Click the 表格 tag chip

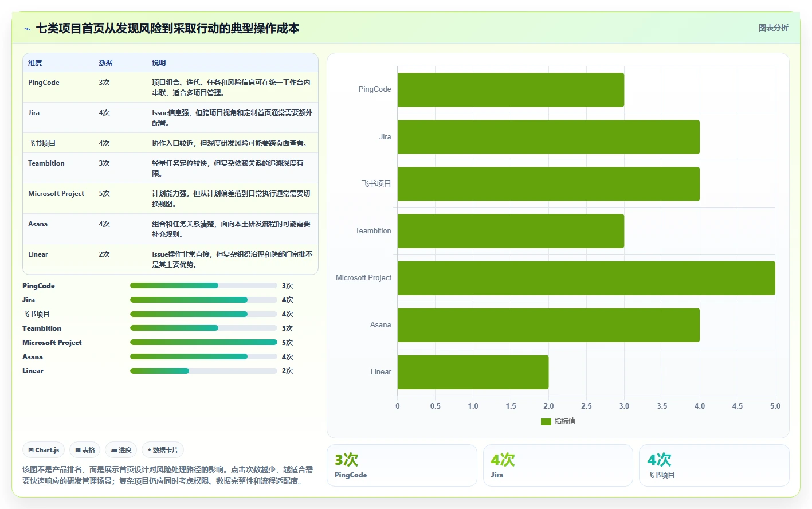pos(85,450)
